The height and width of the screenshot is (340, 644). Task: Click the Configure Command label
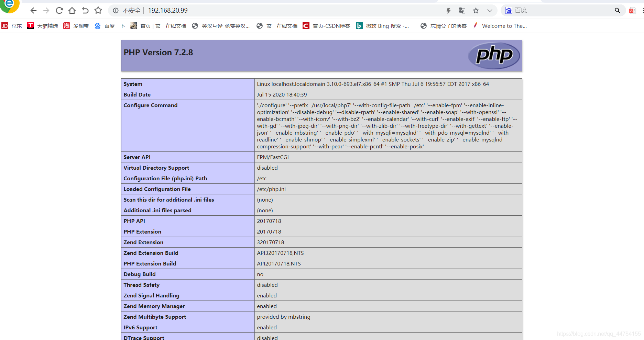click(151, 105)
